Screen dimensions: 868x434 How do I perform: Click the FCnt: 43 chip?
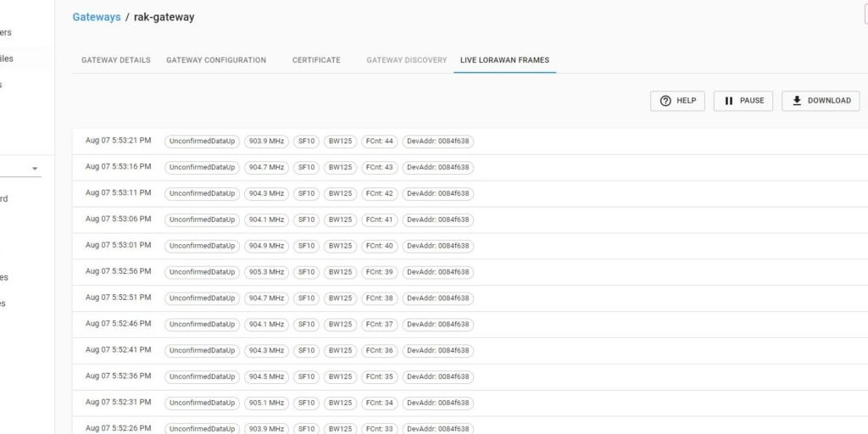(x=379, y=168)
